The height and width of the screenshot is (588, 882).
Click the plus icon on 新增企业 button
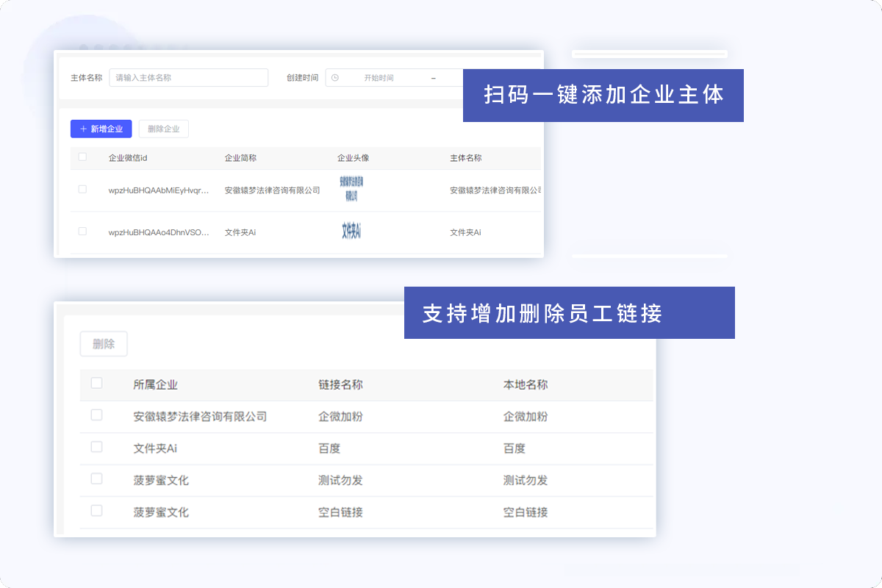83,129
